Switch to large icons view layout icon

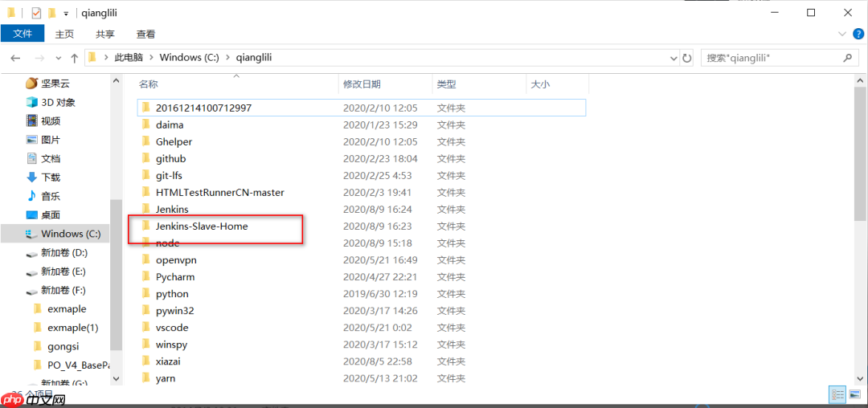tap(854, 394)
